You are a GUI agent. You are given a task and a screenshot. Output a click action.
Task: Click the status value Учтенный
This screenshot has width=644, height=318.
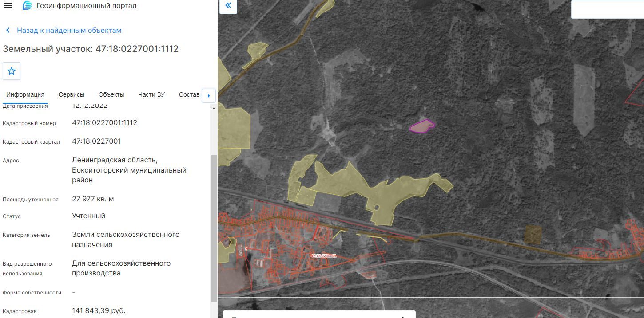pyautogui.click(x=89, y=216)
